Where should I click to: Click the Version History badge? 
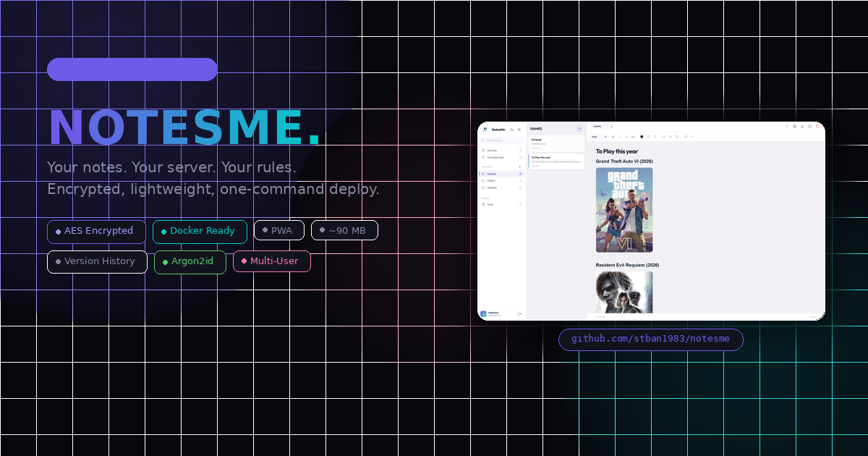pos(97,262)
